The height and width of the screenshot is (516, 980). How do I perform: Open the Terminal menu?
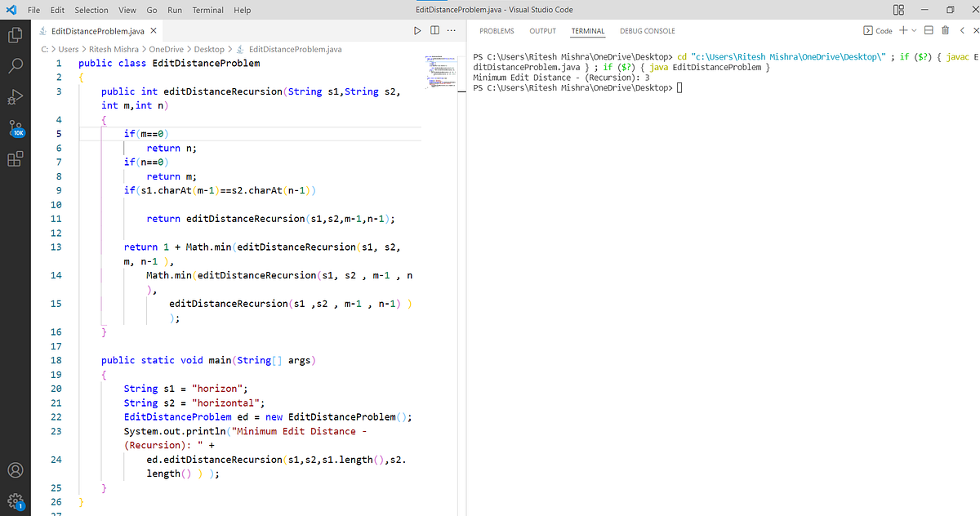pyautogui.click(x=207, y=10)
